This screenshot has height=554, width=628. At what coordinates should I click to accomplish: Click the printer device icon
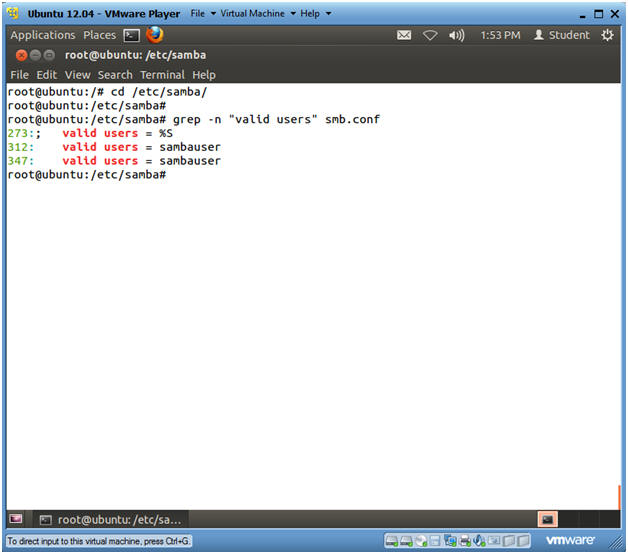tap(465, 541)
